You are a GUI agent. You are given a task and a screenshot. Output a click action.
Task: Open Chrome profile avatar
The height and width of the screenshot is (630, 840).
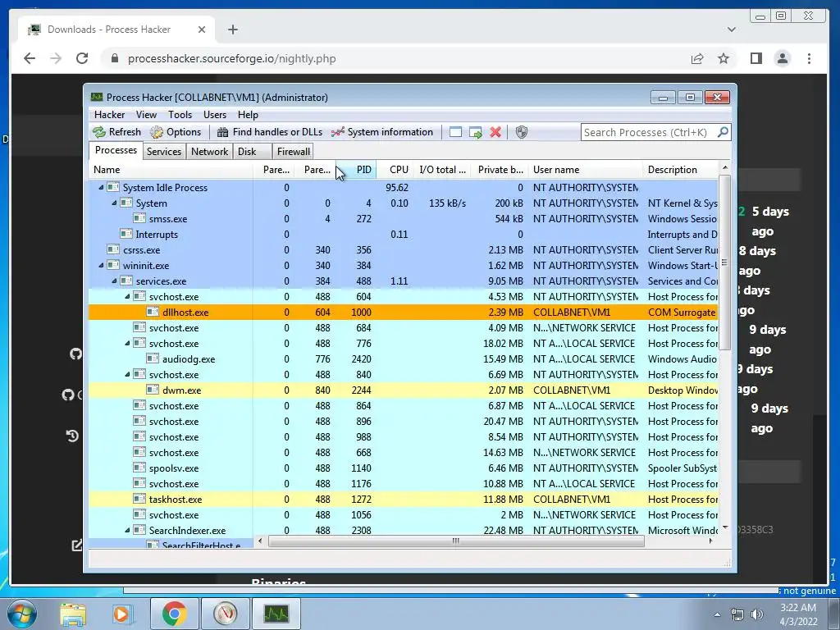[x=783, y=58]
